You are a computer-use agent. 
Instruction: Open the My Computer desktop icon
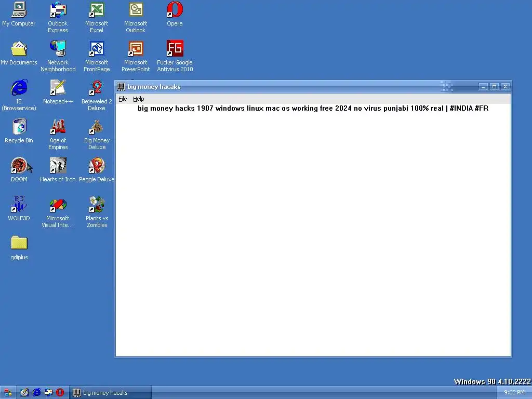pos(19,14)
